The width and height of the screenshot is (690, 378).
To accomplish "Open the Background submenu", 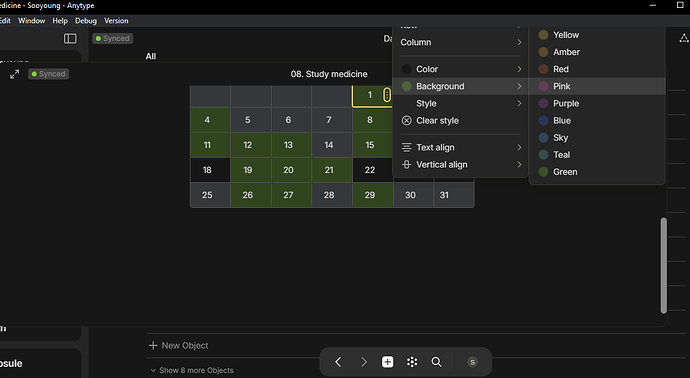I will coord(460,86).
